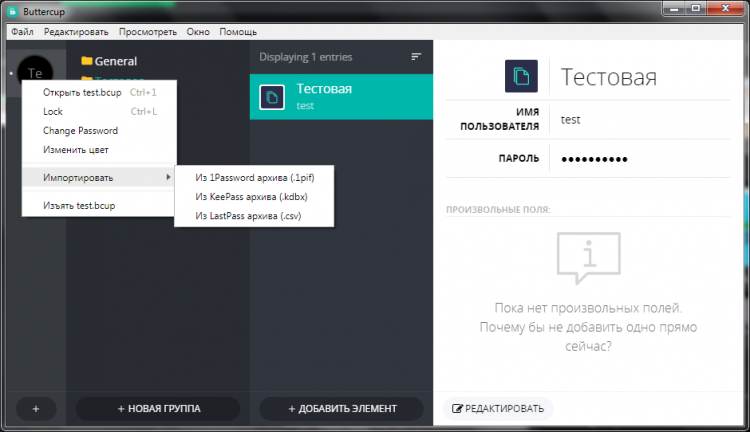Select the Тестовая entry in list

341,97
